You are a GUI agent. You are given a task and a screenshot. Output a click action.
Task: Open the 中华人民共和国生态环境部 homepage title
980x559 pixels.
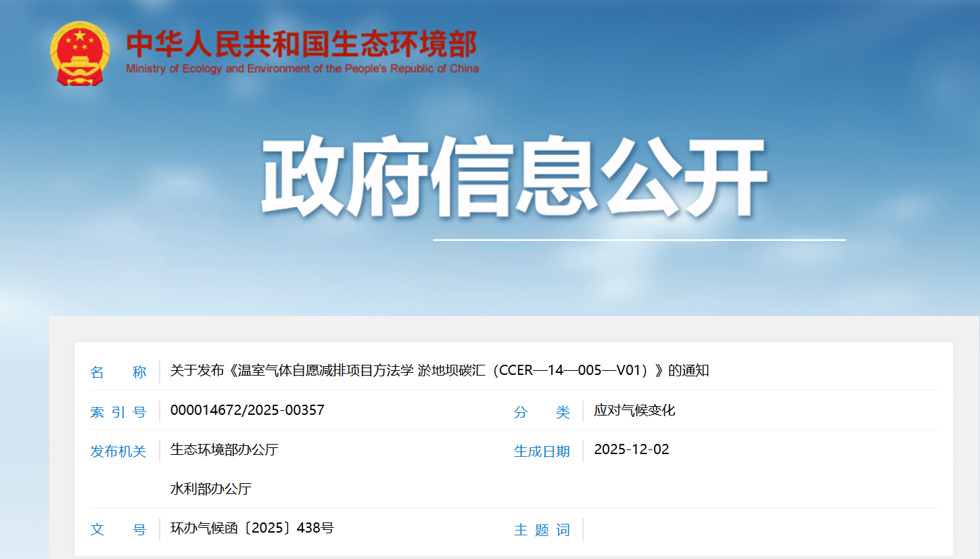point(302,44)
